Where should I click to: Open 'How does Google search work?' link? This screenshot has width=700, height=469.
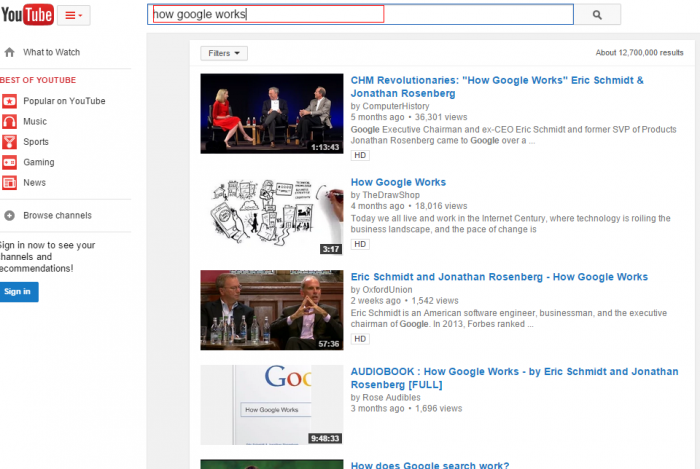[430, 465]
